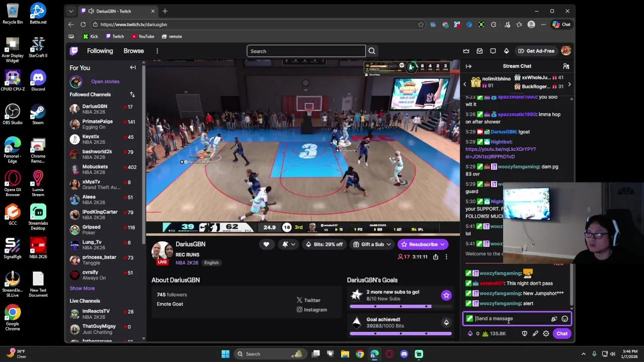Open the Bits: 29% off button
The width and height of the screenshot is (644, 362).
click(325, 244)
